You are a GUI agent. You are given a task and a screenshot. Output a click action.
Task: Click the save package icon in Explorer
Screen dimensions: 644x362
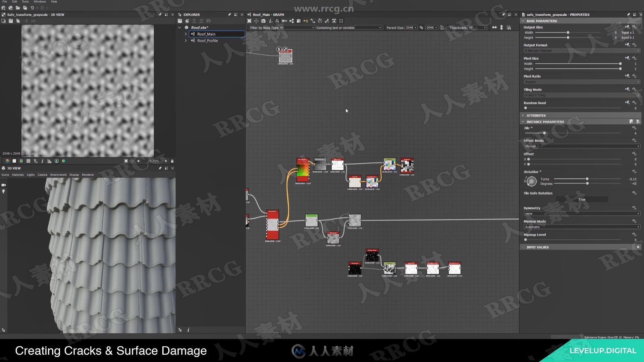pyautogui.click(x=180, y=21)
